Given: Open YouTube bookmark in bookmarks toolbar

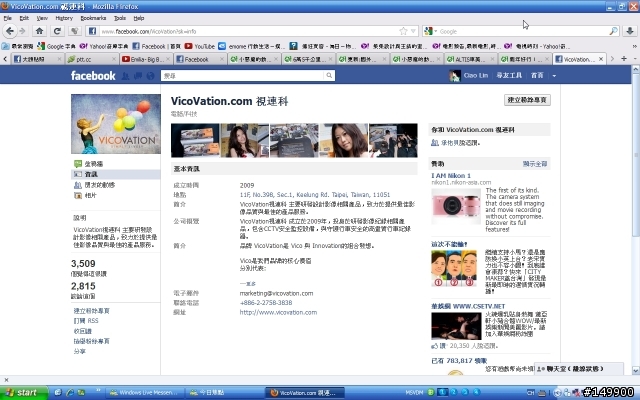Looking at the screenshot, I should coord(200,46).
